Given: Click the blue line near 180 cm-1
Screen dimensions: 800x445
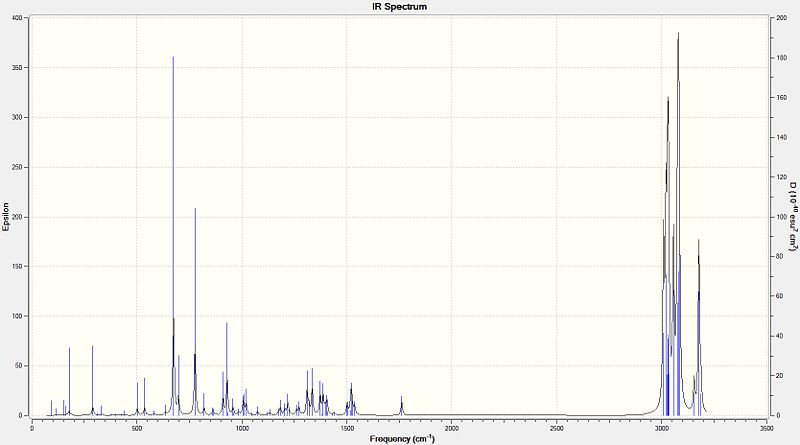Looking at the screenshot, I should (69, 381).
